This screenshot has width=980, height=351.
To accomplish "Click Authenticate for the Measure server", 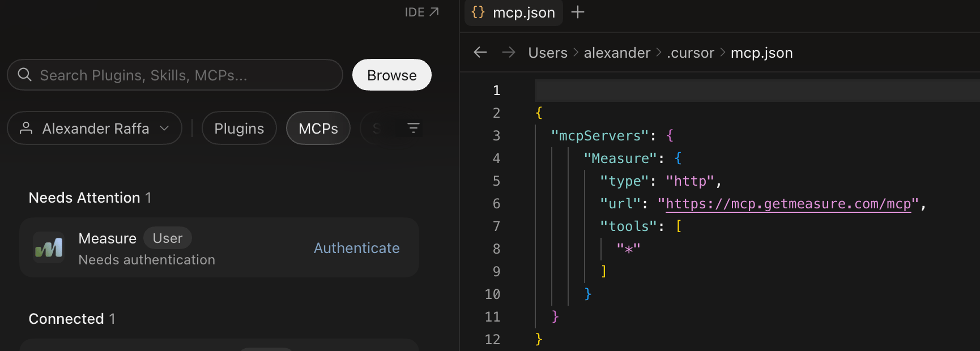I will point(357,248).
